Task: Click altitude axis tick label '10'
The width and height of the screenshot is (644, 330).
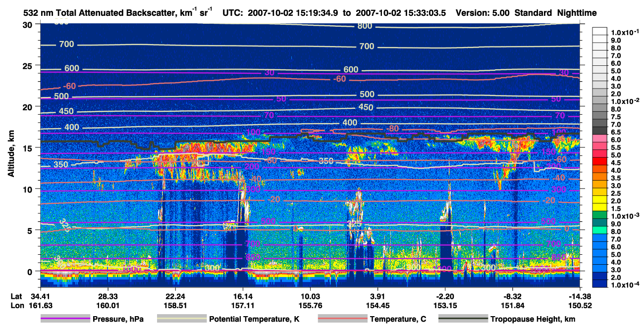Action: click(29, 189)
